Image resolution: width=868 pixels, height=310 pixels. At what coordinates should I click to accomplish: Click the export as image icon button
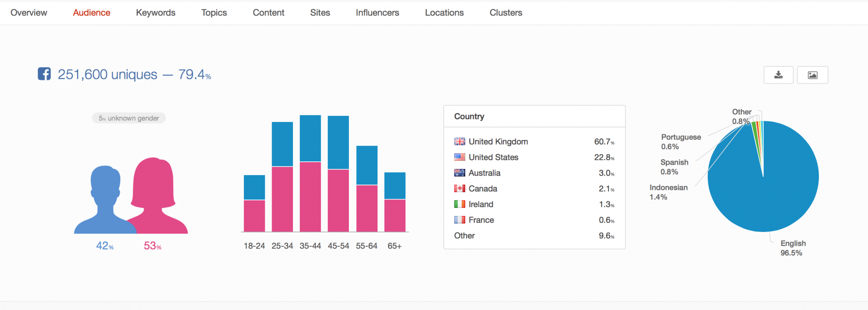(812, 75)
